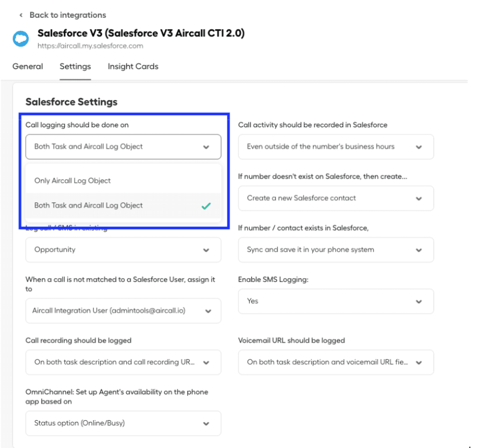The height and width of the screenshot is (448, 477).
Task: Click the chevron on the Opportunity dropdown
Action: coord(206,250)
